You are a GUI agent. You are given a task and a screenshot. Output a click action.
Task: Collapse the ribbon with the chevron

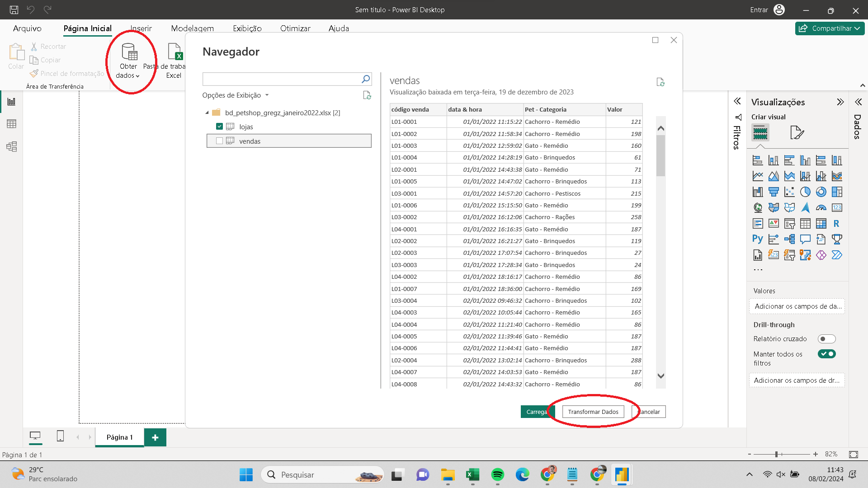[x=863, y=85]
